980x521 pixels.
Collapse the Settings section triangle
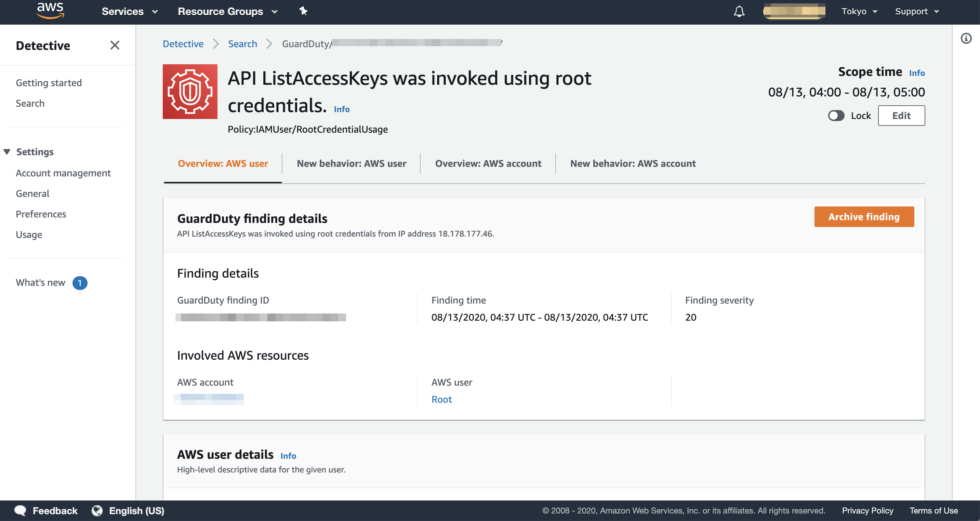tap(7, 152)
